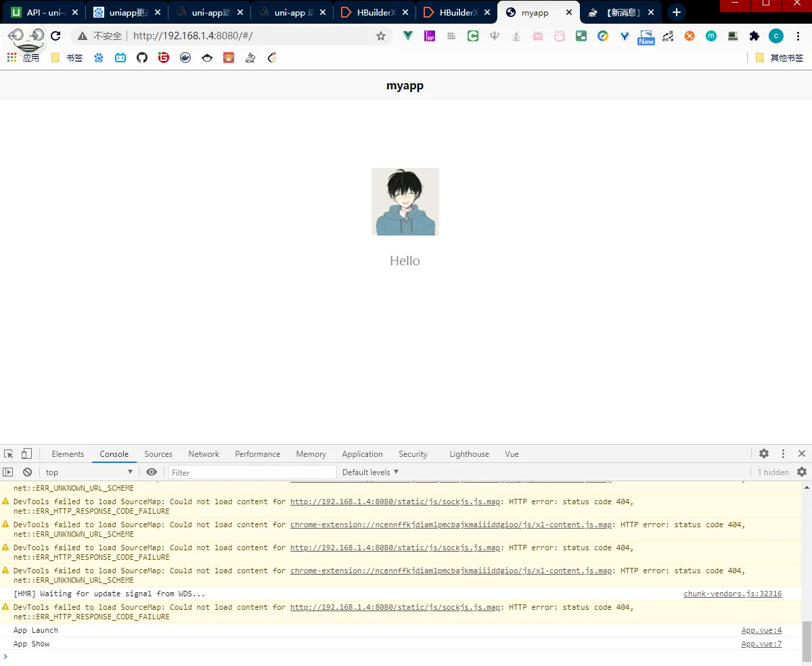This screenshot has height=666, width=812.
Task: Open the App.vue:4 source link
Action: coord(761,630)
